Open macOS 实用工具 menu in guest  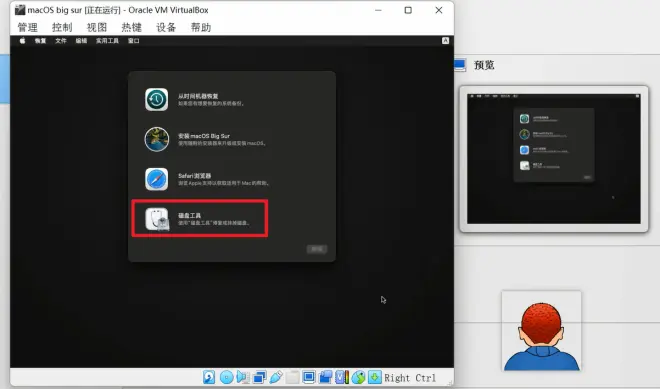(x=107, y=41)
